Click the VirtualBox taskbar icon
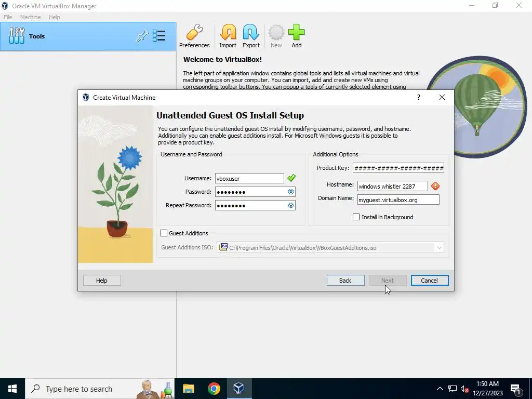 tap(239, 389)
